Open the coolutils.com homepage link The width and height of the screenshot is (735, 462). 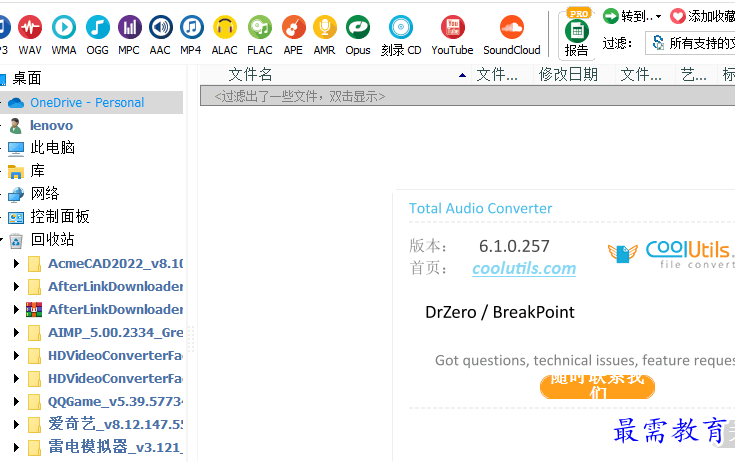pos(524,268)
